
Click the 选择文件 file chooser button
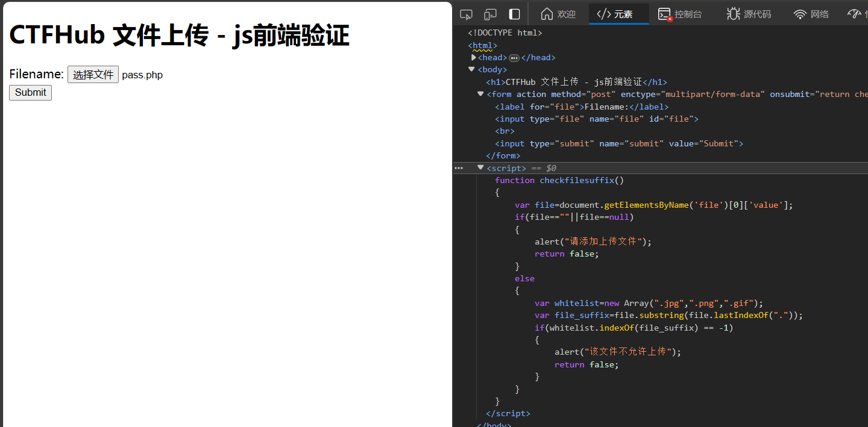[93, 75]
